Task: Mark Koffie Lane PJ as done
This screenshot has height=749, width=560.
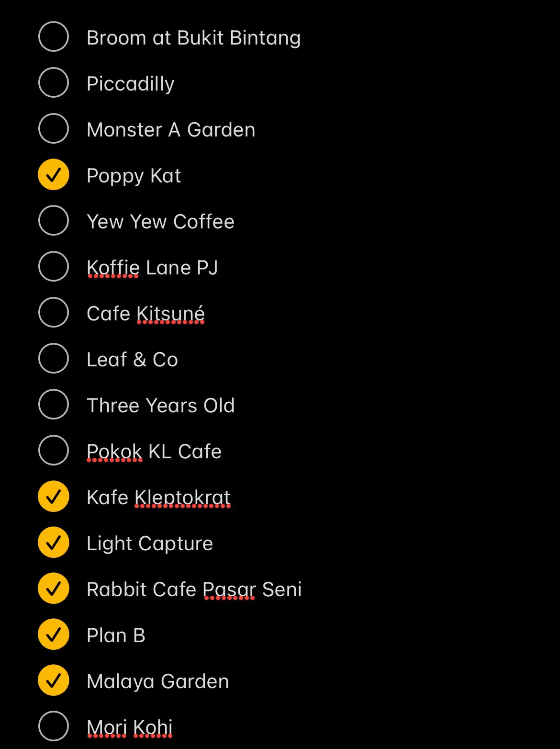Action: point(54,267)
